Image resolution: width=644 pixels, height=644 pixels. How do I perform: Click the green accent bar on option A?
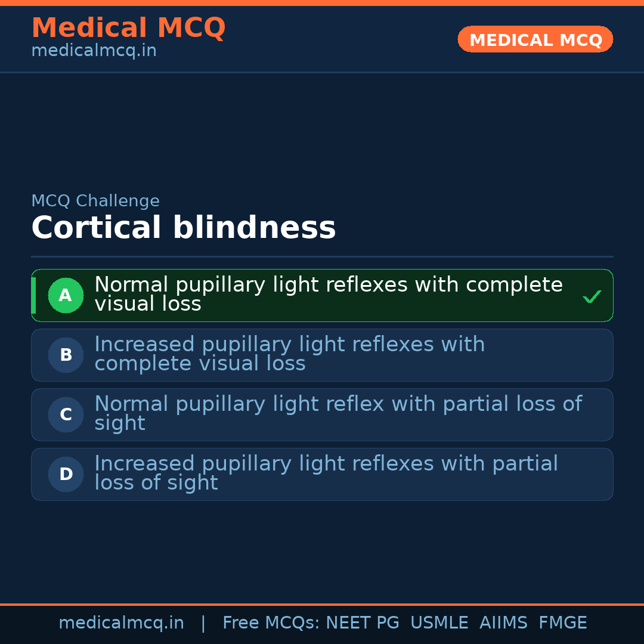click(x=33, y=295)
